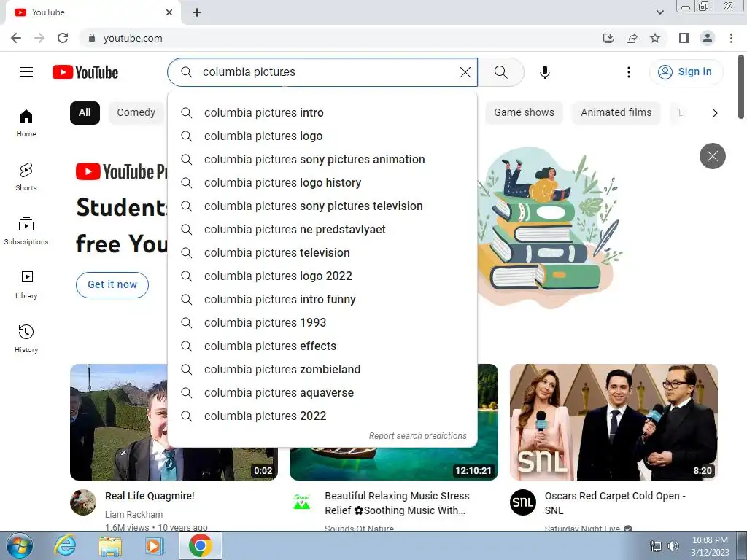
Task: Open the tab search dropdown arrow
Action: (659, 12)
